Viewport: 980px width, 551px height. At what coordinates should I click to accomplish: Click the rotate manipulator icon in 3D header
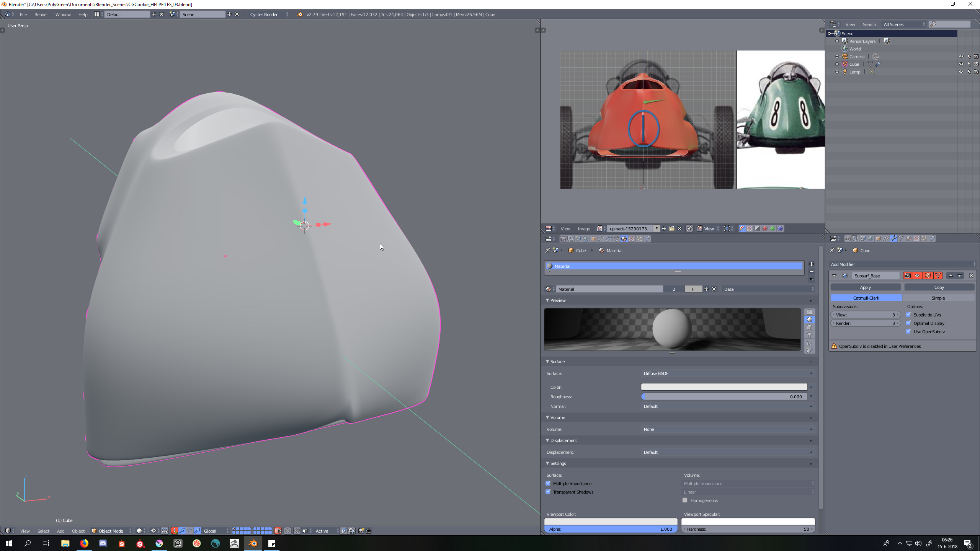pos(189,531)
